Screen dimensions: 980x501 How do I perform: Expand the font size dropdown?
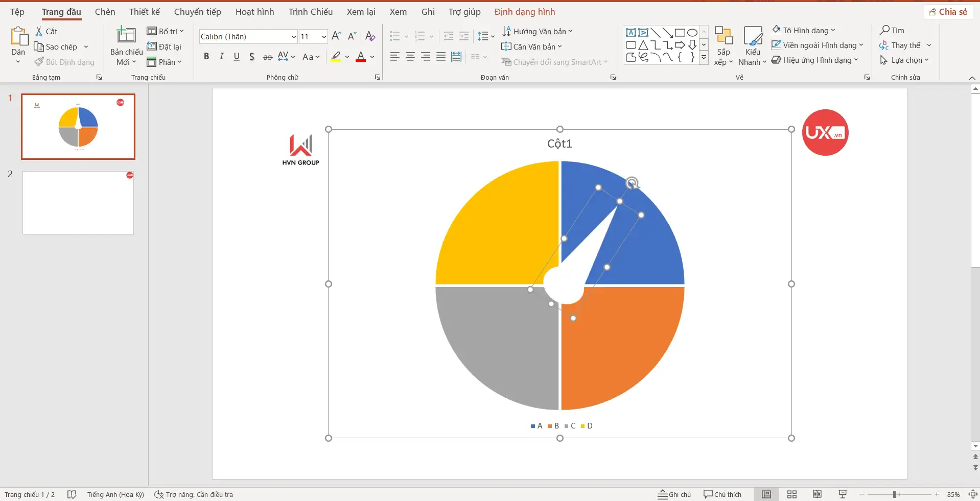pos(324,37)
